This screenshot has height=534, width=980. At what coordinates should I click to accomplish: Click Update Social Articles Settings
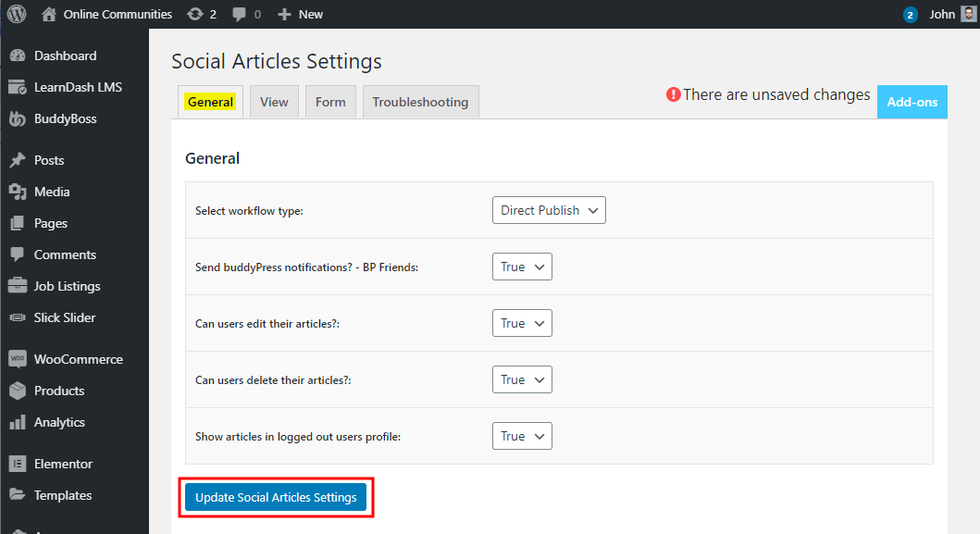click(x=276, y=497)
